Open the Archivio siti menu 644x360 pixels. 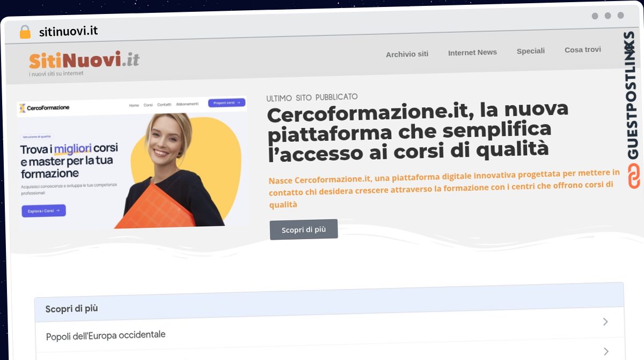point(407,54)
